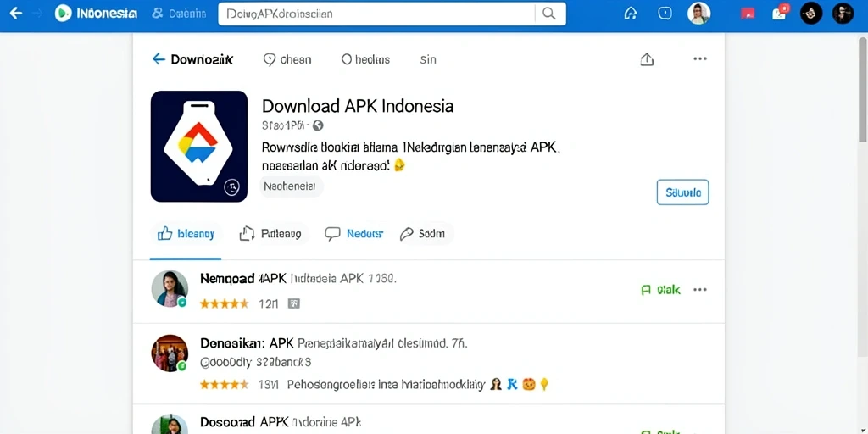Open the first dark round avatar
This screenshot has height=434, width=868.
[x=811, y=14]
